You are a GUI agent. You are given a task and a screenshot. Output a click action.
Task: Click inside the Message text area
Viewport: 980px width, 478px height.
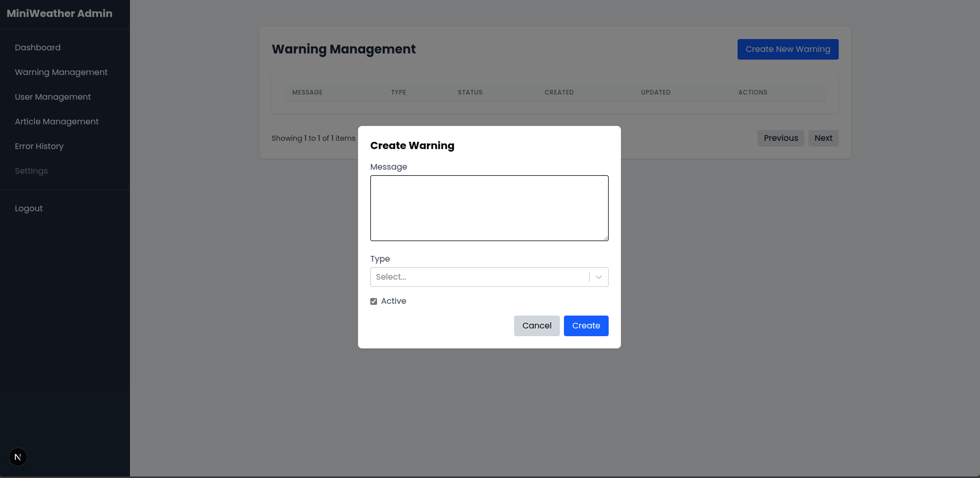489,208
